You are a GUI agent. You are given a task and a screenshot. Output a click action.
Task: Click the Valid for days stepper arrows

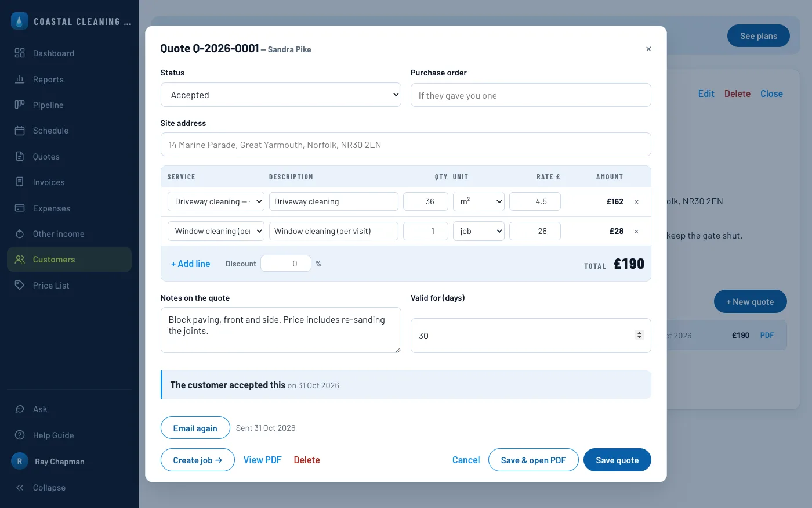click(639, 335)
